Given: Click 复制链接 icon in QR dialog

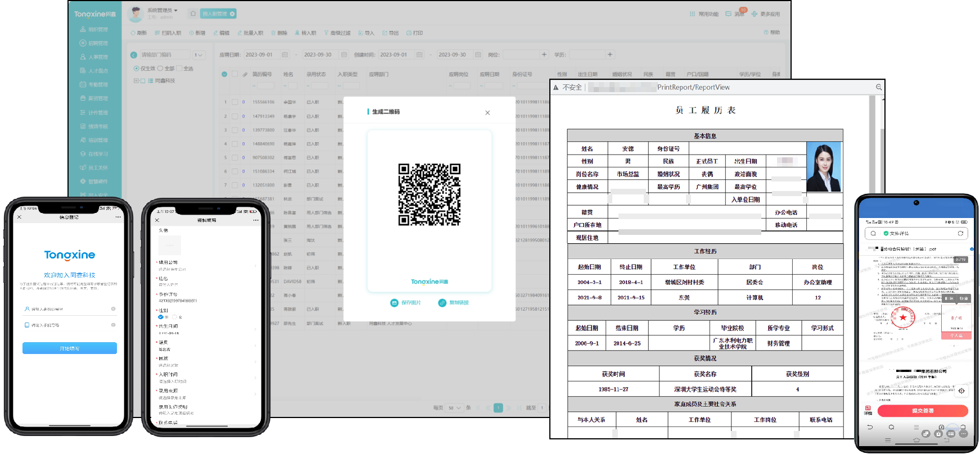Looking at the screenshot, I should pyautogui.click(x=442, y=303).
